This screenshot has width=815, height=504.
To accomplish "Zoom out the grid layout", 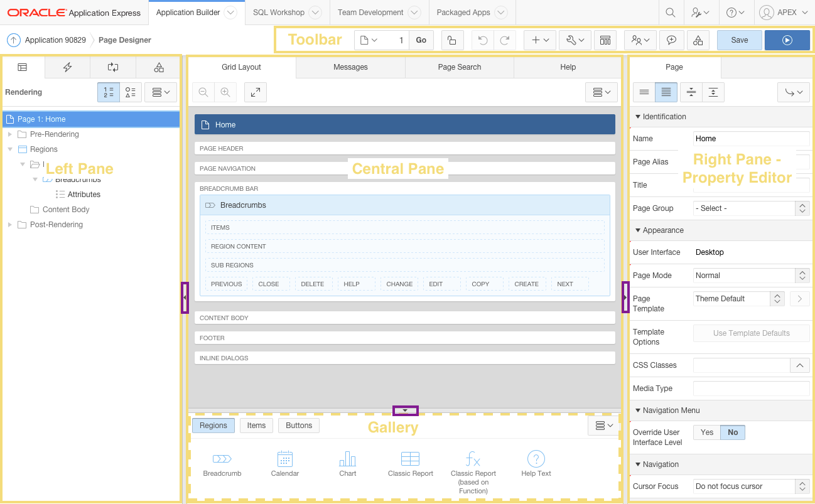I will (203, 92).
